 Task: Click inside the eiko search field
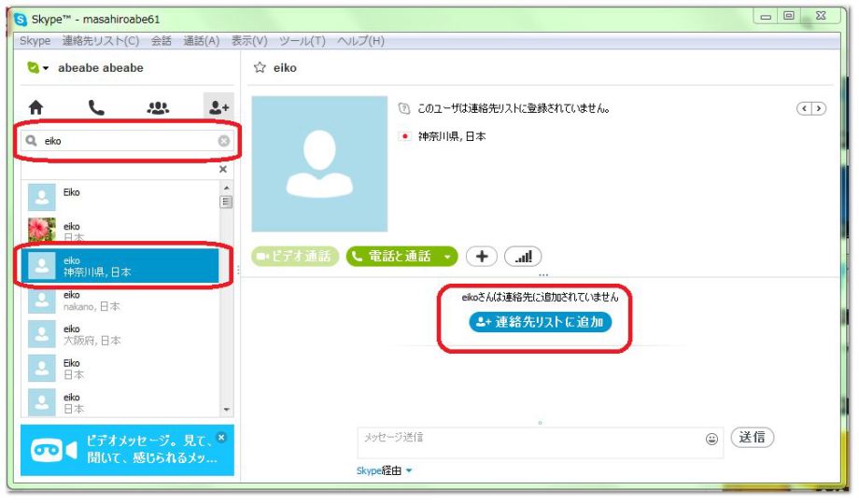[x=127, y=141]
